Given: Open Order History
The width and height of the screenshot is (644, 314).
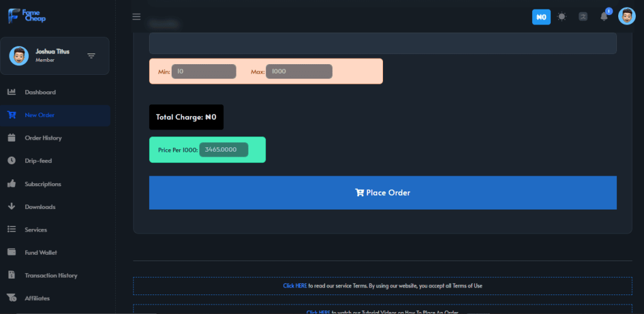Looking at the screenshot, I should [43, 138].
